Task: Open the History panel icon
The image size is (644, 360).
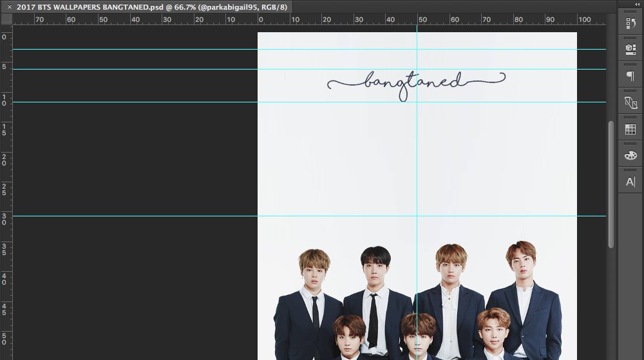Action: click(630, 24)
